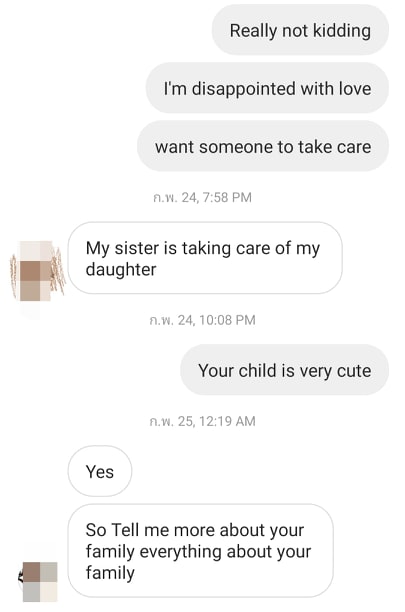Click the word "cute" in the sent message
Viewport: 405px width, 612px height.
coord(354,371)
